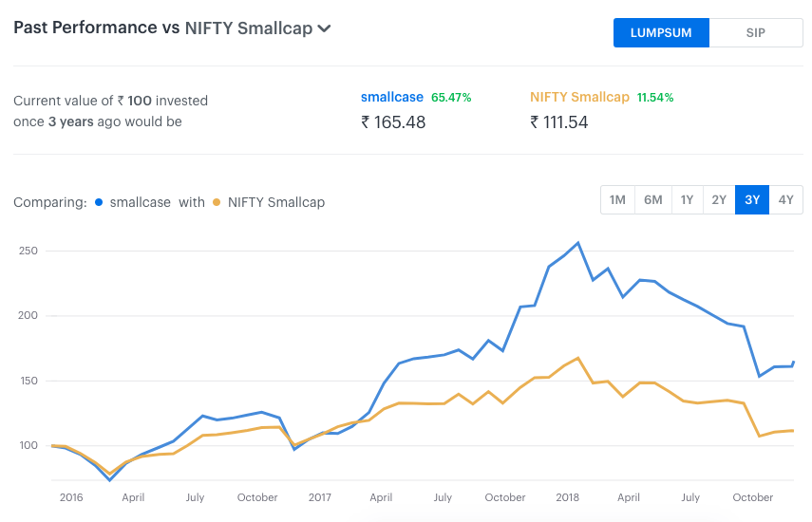The image size is (812, 522).
Task: Click the 200 y-axis label
Action: [x=28, y=316]
